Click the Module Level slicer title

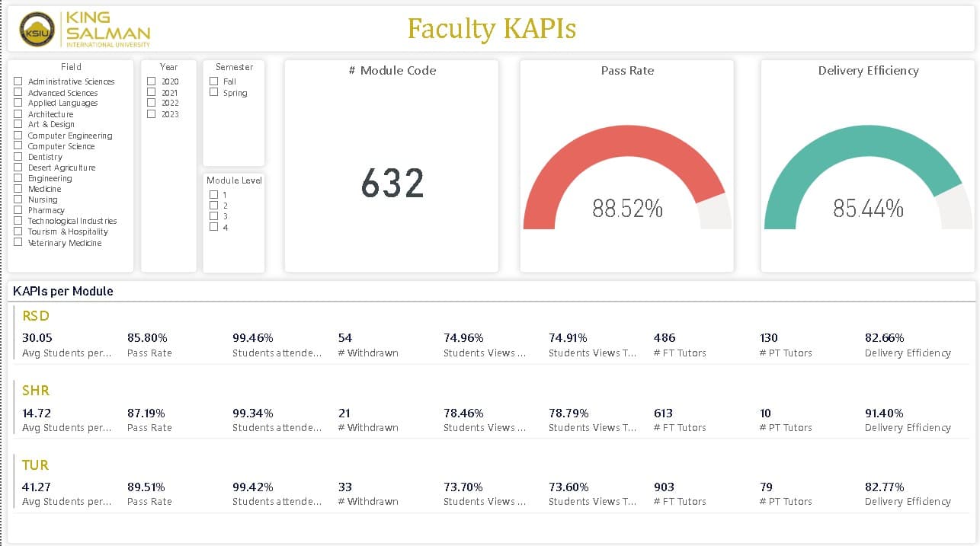pos(234,180)
